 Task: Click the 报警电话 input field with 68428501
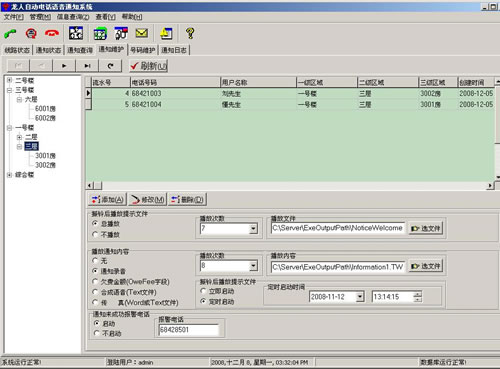tap(189, 330)
